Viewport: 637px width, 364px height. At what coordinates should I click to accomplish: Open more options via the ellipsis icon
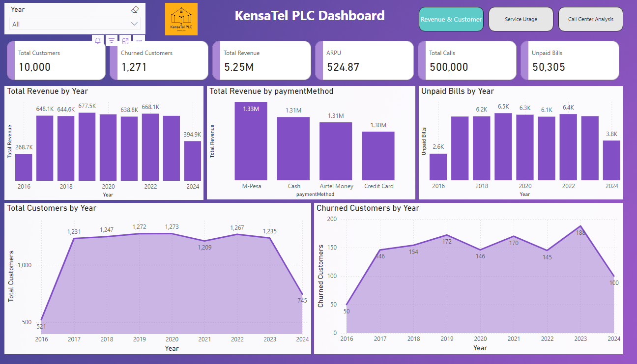[x=139, y=40]
